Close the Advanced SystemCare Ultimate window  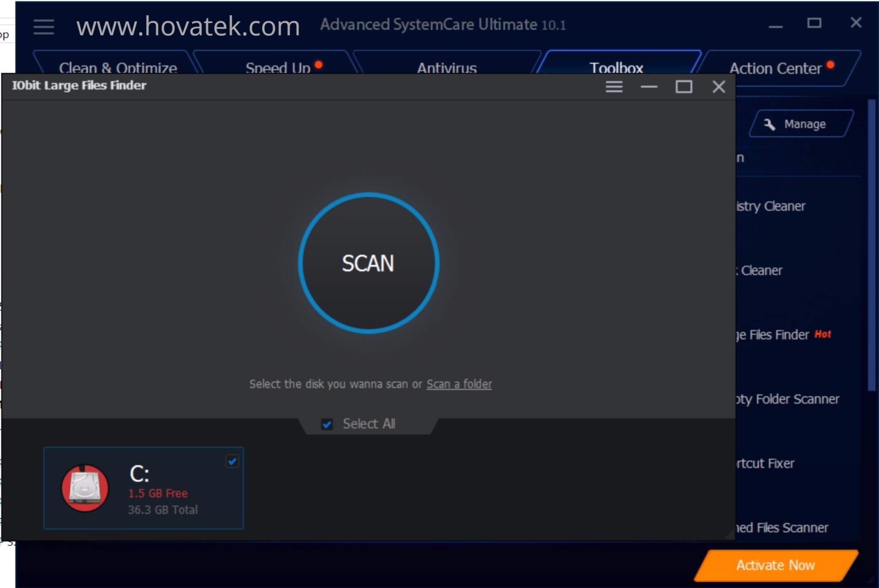(x=856, y=22)
